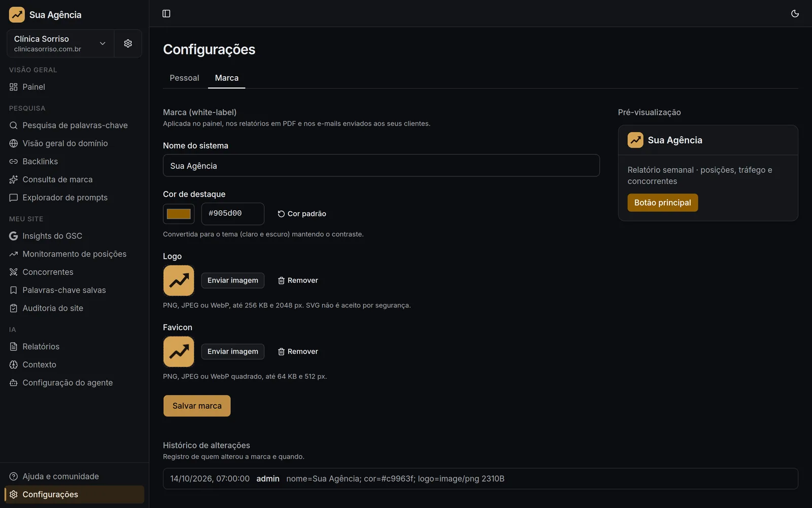Toggle the sidebar panel icon
The height and width of the screenshot is (508, 812).
[166, 14]
